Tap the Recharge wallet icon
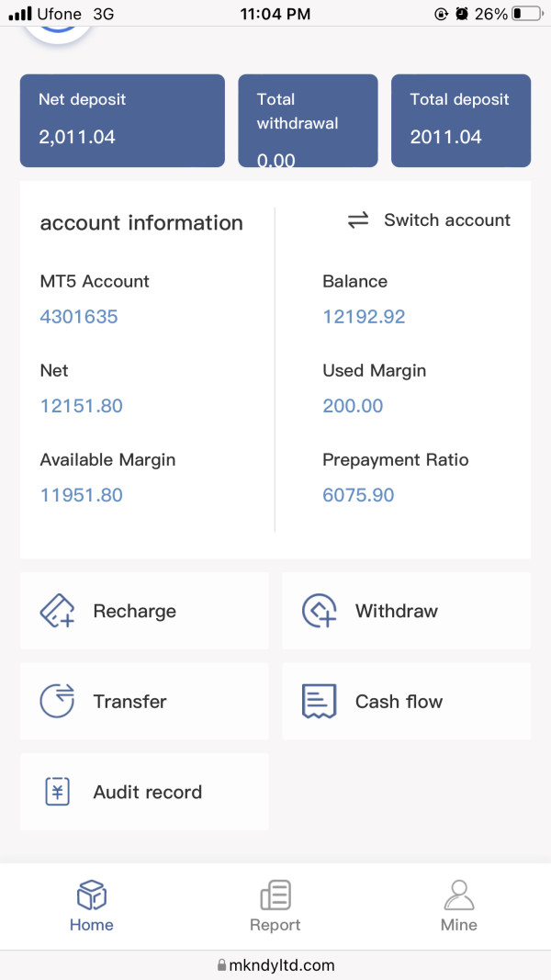 tap(57, 611)
